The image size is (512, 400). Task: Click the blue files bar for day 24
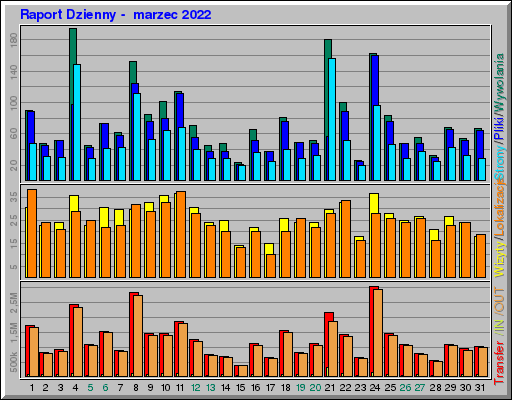(x=375, y=80)
